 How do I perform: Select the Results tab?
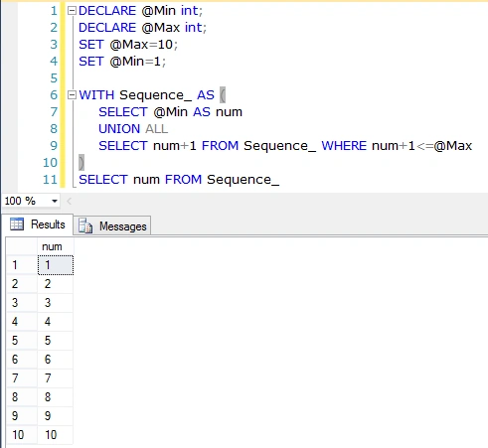[38, 224]
